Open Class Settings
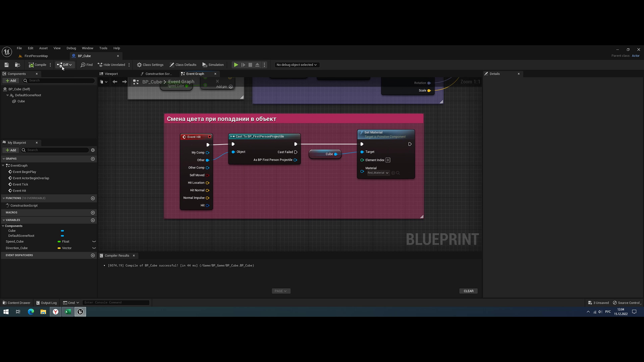 [x=150, y=65]
